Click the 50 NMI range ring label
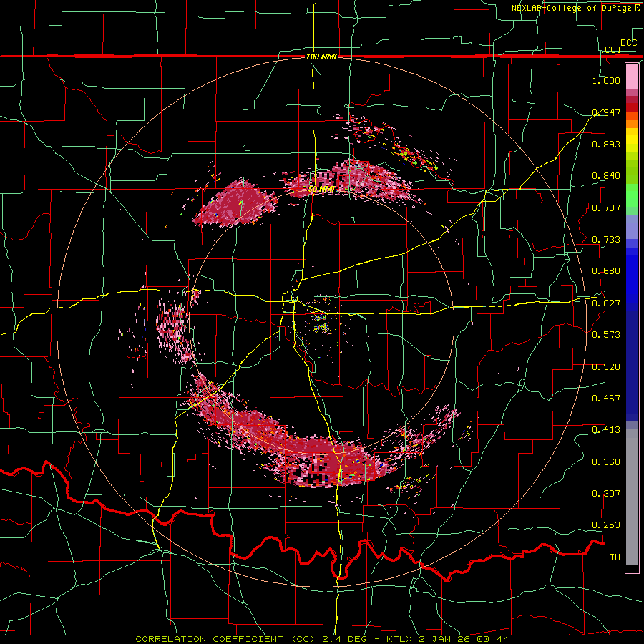This screenshot has width=644, height=644. 321,190
